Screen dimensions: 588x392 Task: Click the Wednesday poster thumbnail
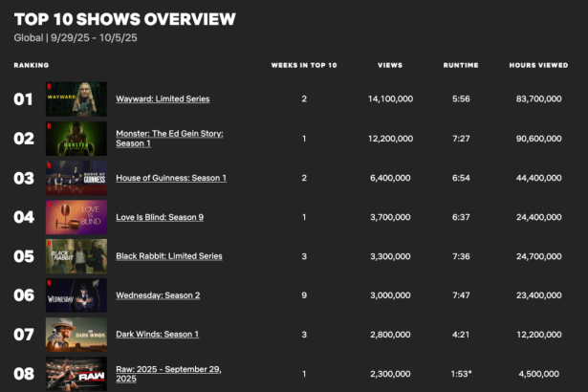[76, 295]
